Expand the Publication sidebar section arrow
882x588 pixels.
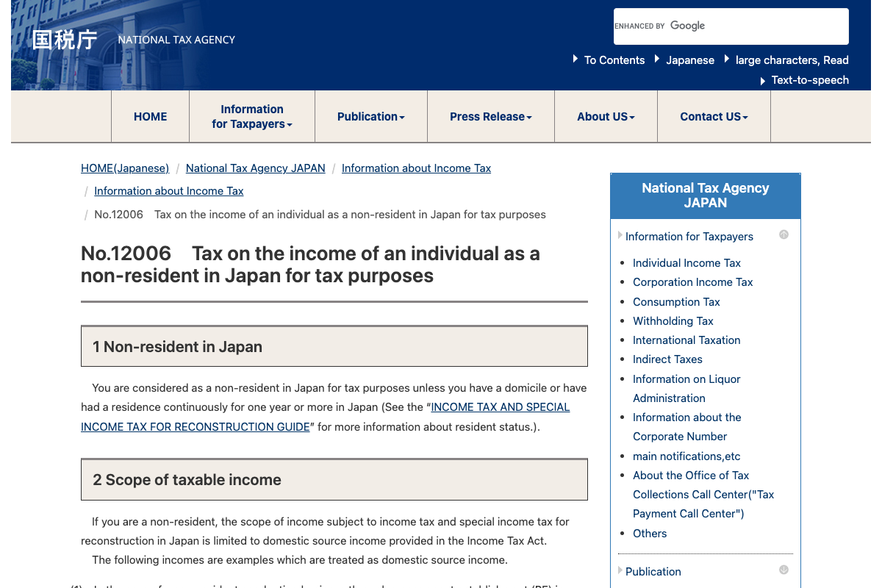(x=784, y=570)
